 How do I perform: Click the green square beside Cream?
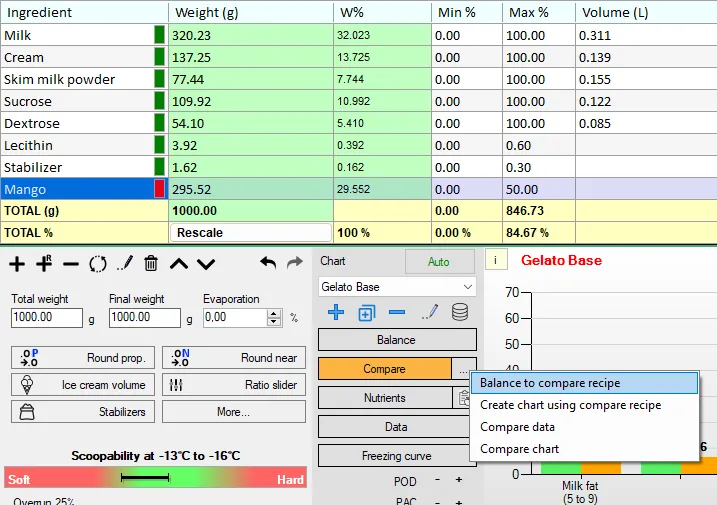pos(160,57)
